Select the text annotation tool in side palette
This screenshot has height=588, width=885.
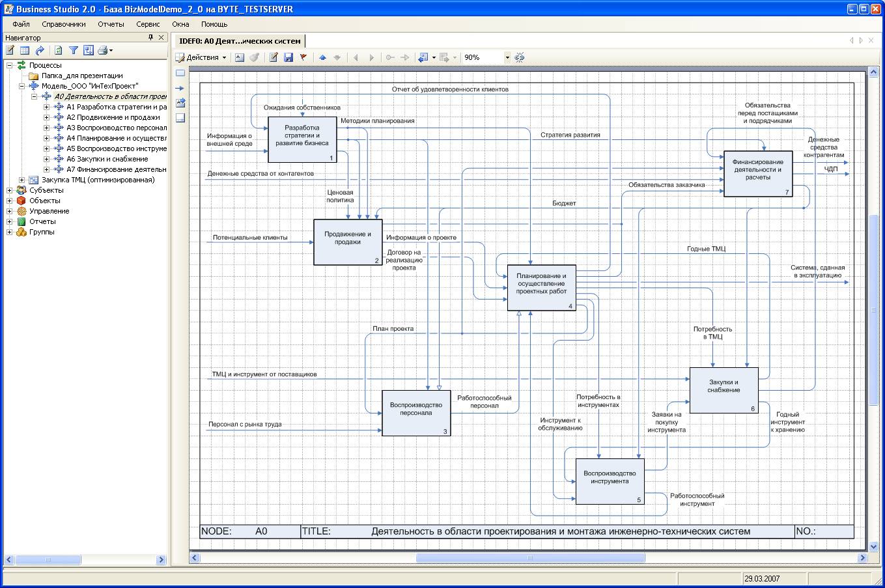click(x=180, y=102)
